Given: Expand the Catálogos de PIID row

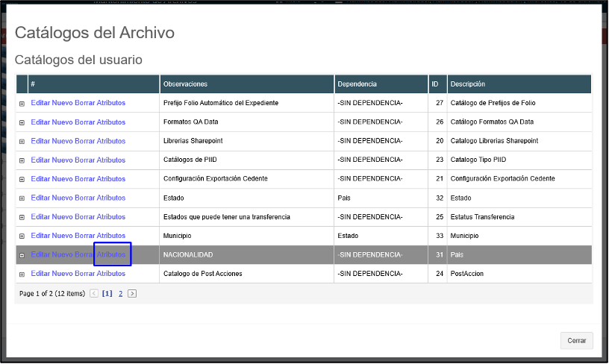Looking at the screenshot, I should 22,160.
